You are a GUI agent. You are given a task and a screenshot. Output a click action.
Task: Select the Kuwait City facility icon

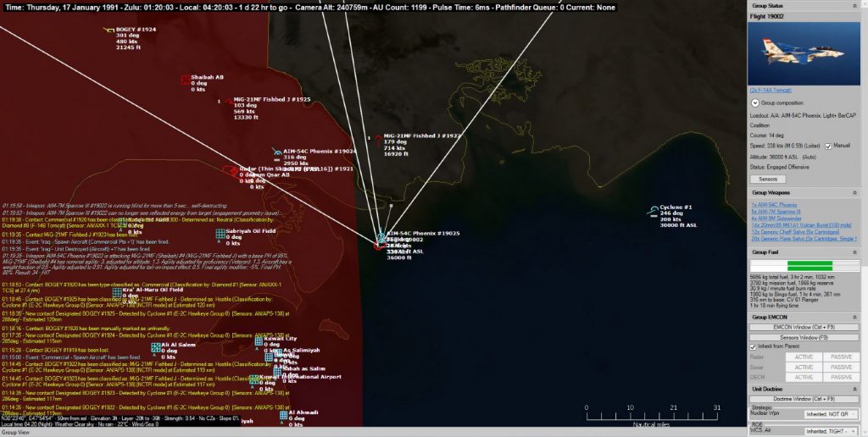coord(259,341)
